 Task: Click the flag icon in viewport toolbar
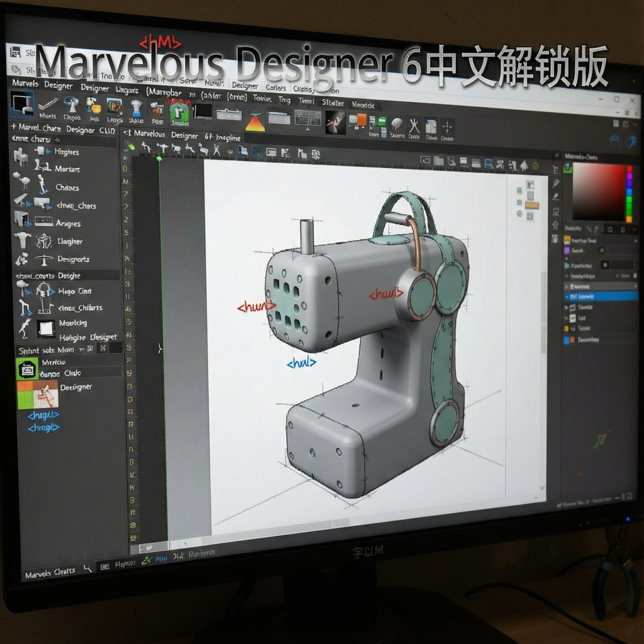tap(302, 154)
